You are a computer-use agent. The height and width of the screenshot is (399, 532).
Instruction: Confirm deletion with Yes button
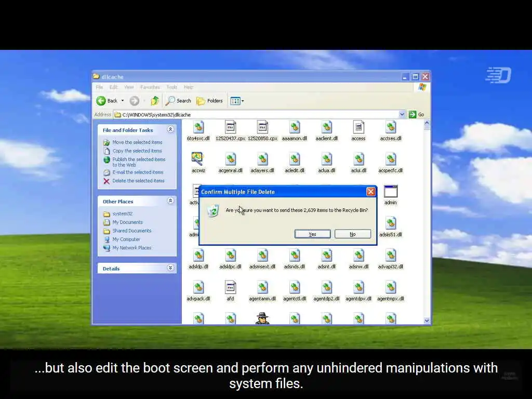click(312, 234)
